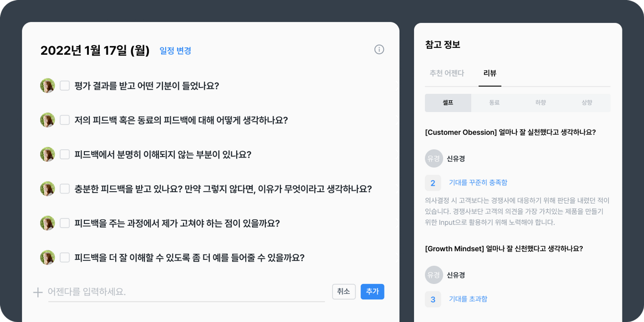Select the 상향 segment
This screenshot has width=644, height=322.
[587, 103]
